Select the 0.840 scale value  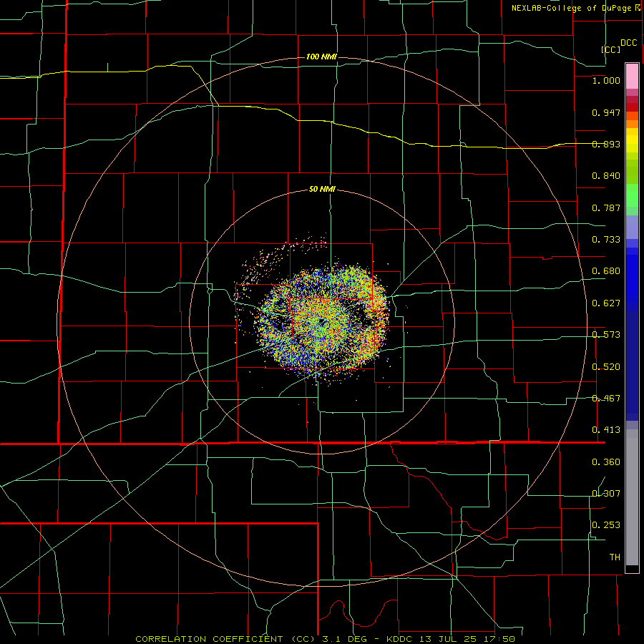tap(606, 176)
